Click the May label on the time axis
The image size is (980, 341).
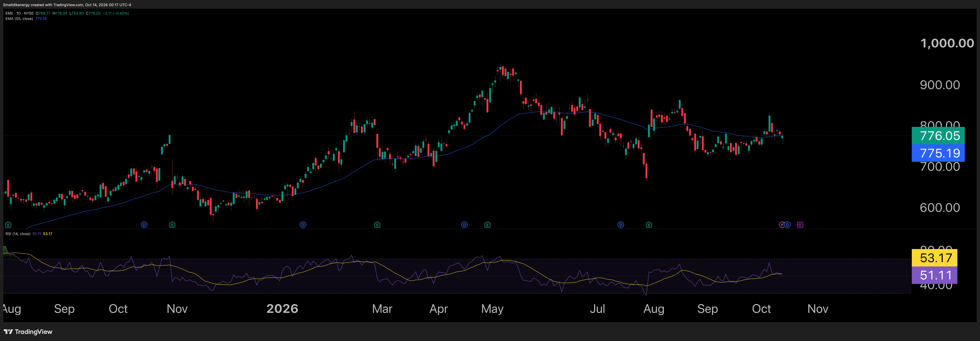click(492, 309)
